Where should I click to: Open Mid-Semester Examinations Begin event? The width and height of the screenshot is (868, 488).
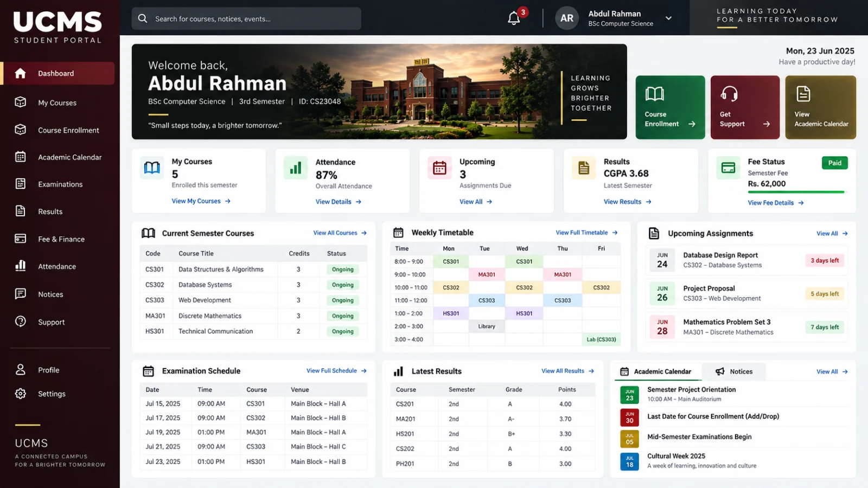click(733, 437)
